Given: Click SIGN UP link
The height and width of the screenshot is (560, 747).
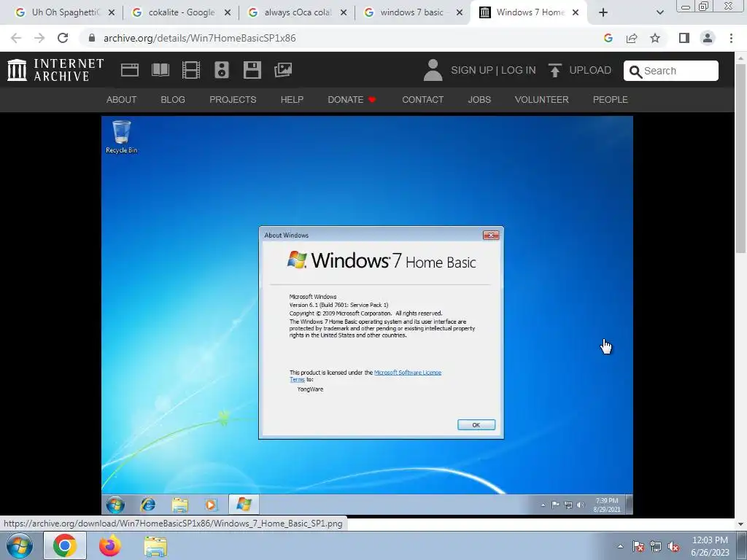Looking at the screenshot, I should (x=472, y=71).
